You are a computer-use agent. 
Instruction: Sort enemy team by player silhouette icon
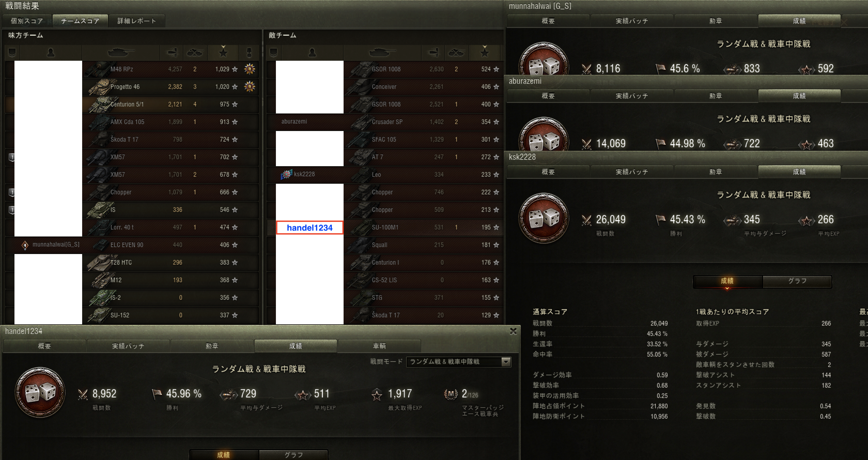(312, 52)
